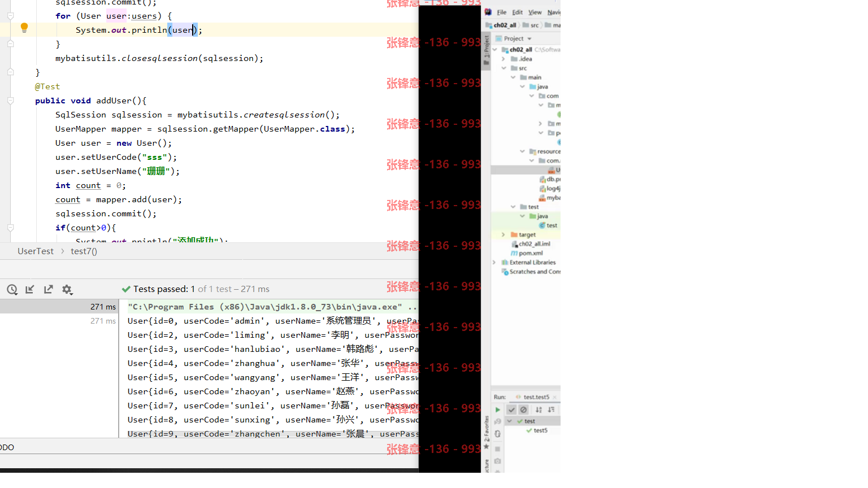Click ch02_all in small window breadcrumb
This screenshot has height=488, width=868.
coord(505,25)
